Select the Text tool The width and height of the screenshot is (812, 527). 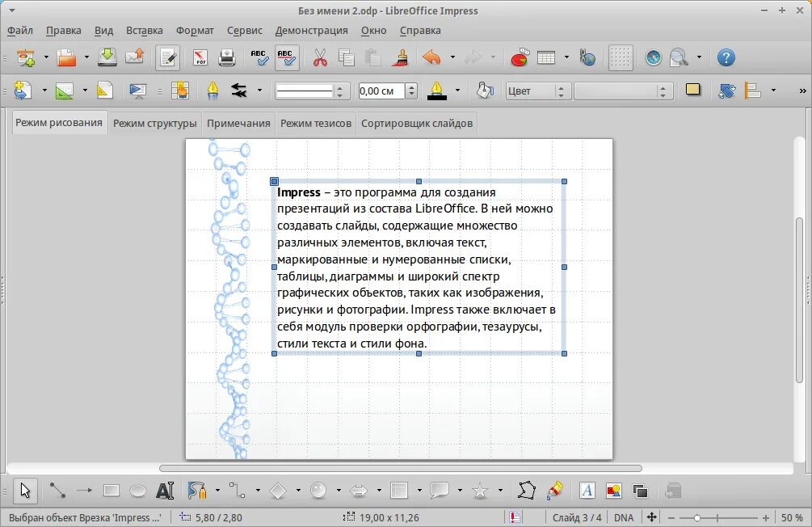coord(165,490)
